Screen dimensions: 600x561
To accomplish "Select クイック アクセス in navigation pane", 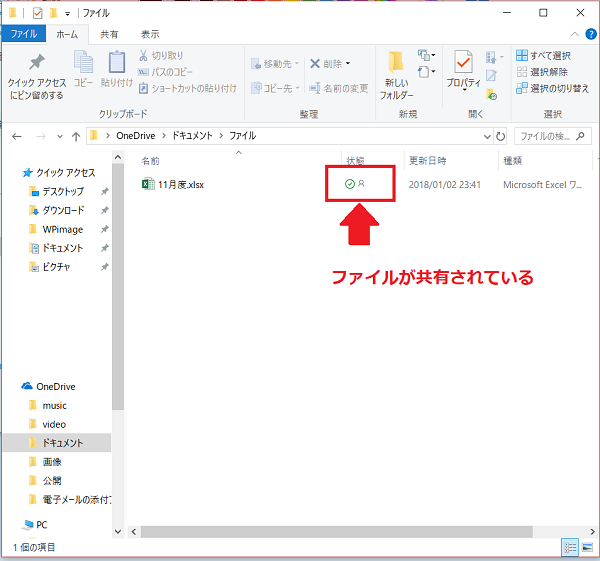I will pyautogui.click(x=59, y=173).
